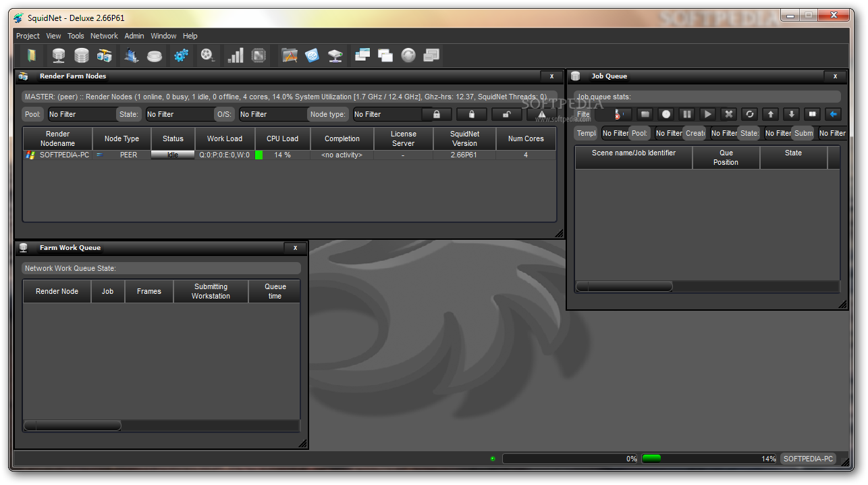Pause jobs with the Job Queue pause button
The height and width of the screenshot is (485, 868).
coord(686,114)
